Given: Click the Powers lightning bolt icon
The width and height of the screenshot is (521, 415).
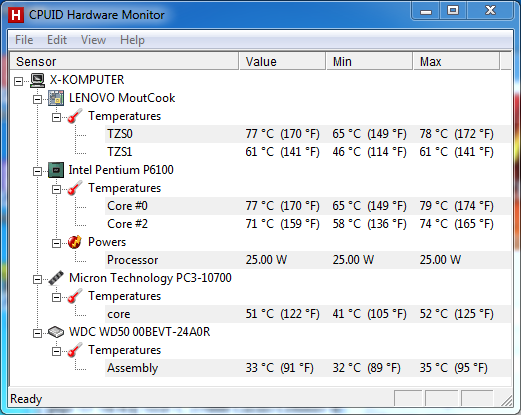Looking at the screenshot, I should point(75,242).
